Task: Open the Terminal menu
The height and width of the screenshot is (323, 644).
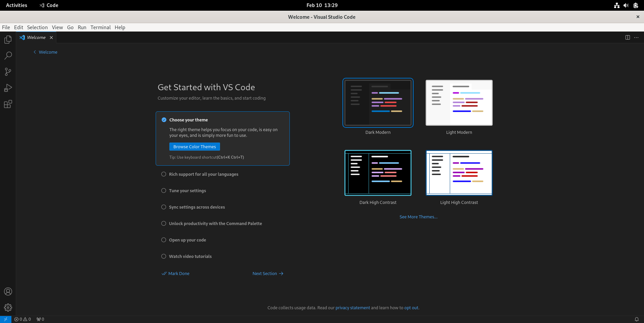Action: click(100, 28)
